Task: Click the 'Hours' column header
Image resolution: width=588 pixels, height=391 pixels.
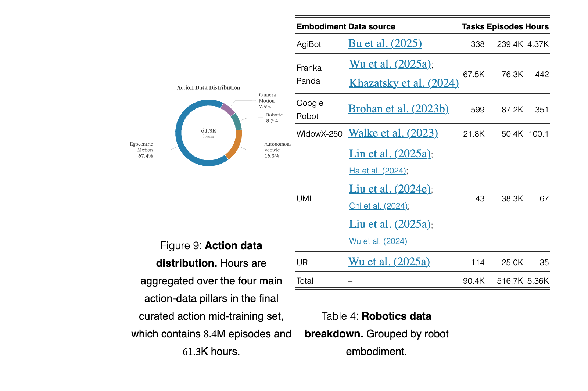Action: click(x=537, y=26)
